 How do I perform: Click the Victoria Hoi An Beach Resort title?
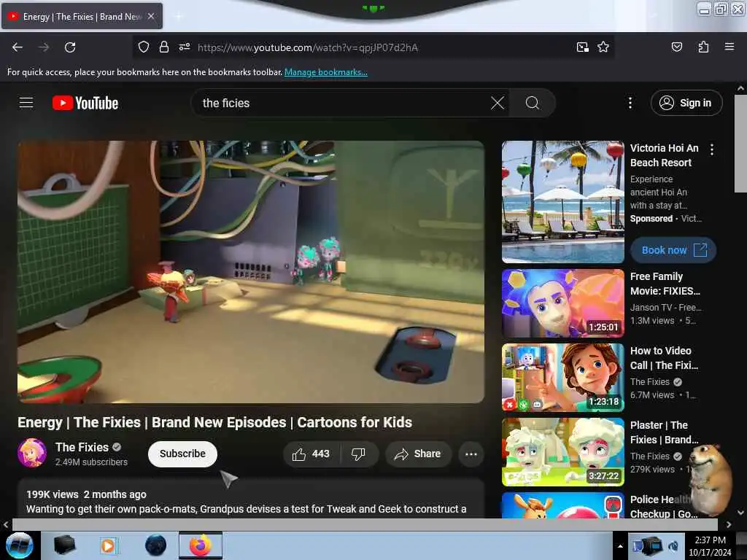[x=664, y=155]
